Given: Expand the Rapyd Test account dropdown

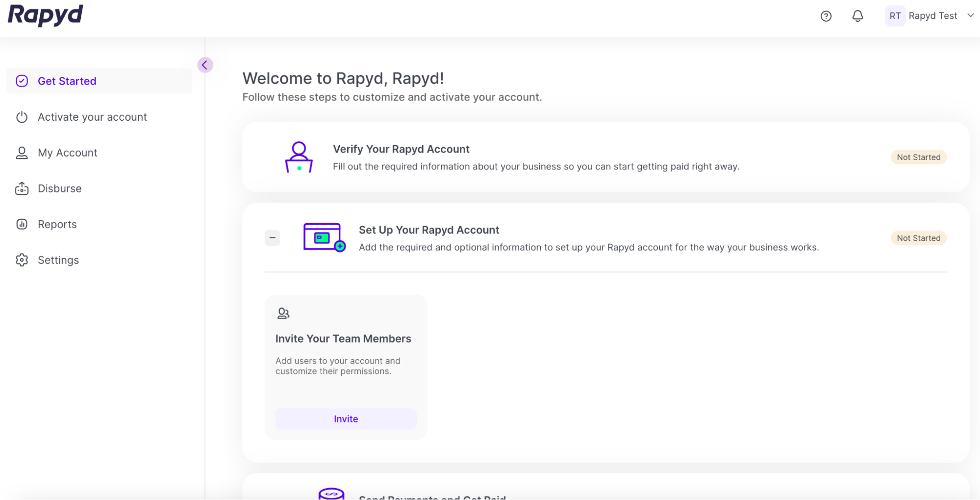Looking at the screenshot, I should (970, 16).
